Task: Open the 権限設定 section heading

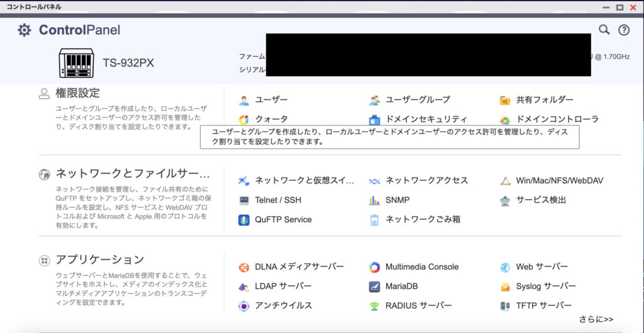Action: point(77,93)
